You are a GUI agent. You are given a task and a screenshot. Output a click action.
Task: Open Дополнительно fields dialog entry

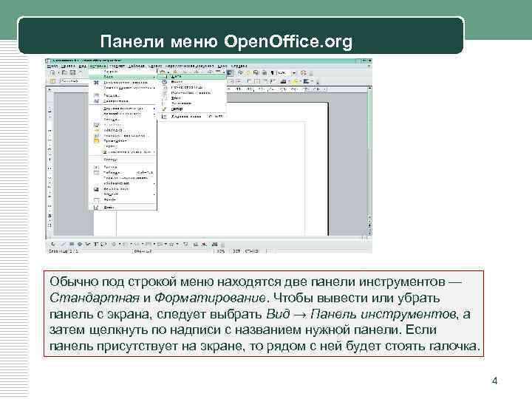[x=191, y=117]
